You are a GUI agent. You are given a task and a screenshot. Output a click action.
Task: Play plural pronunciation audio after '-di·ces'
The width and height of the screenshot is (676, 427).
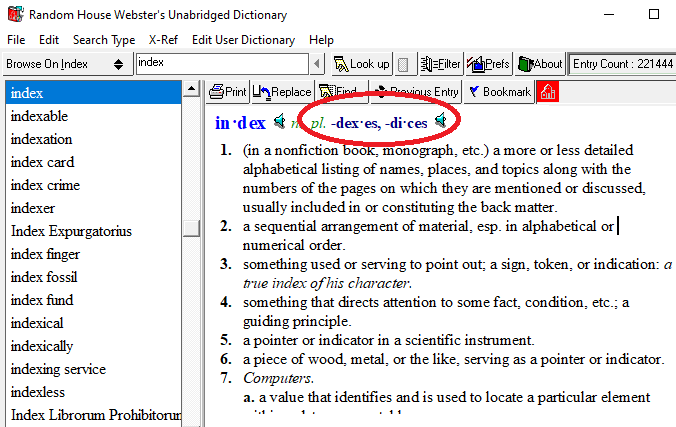pos(441,123)
